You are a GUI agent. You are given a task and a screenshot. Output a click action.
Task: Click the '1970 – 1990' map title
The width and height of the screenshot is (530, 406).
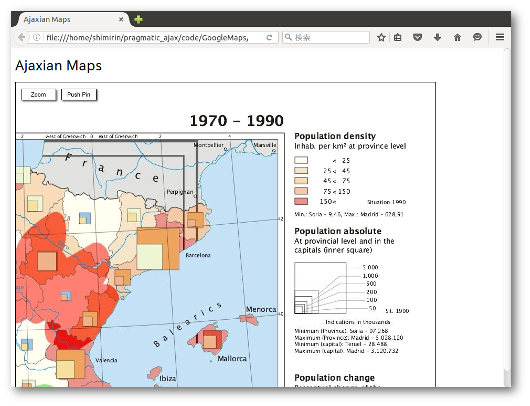pos(236,121)
